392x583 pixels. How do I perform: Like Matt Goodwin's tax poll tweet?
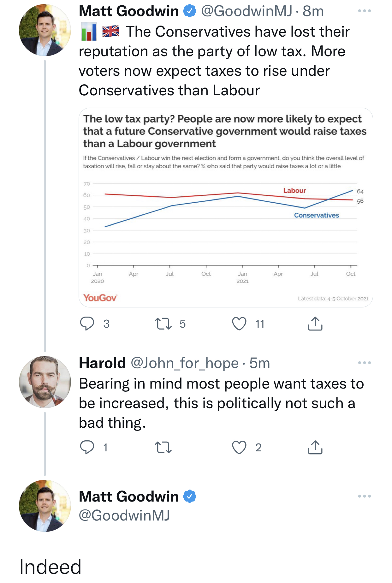(x=239, y=324)
